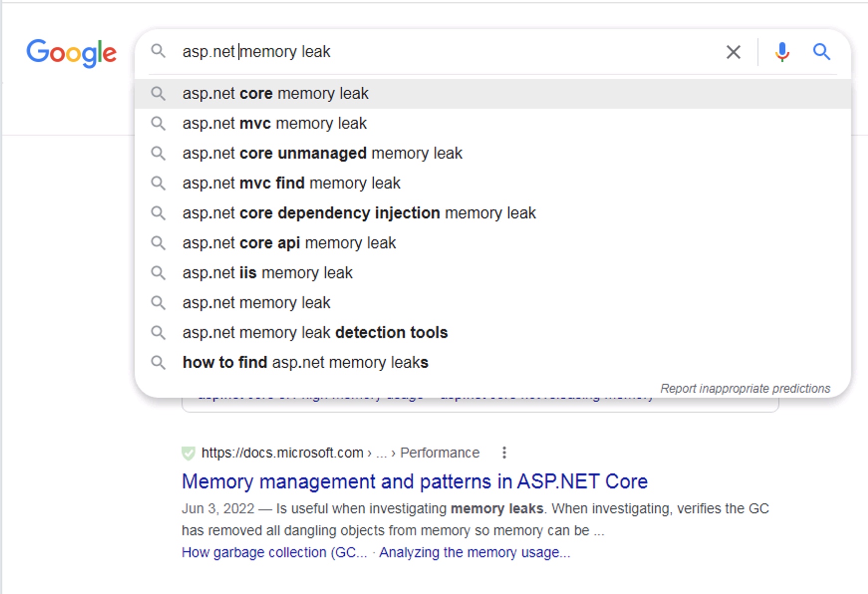Select suggestion 'asp.net core memory leak'
Screen dimensions: 868x594
493,94
